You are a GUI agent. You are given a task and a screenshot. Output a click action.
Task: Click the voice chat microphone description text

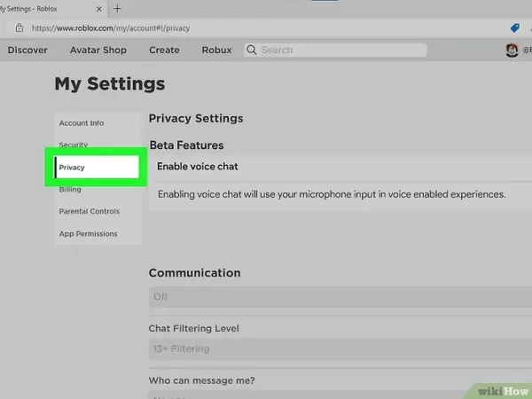tap(332, 194)
